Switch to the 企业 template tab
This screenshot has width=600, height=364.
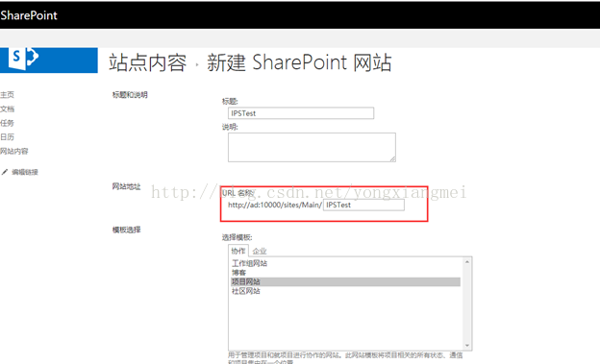(x=260, y=252)
